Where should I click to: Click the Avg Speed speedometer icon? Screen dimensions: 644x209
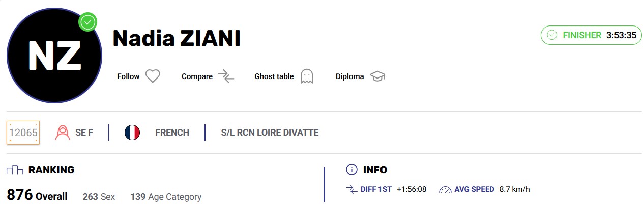pos(445,189)
